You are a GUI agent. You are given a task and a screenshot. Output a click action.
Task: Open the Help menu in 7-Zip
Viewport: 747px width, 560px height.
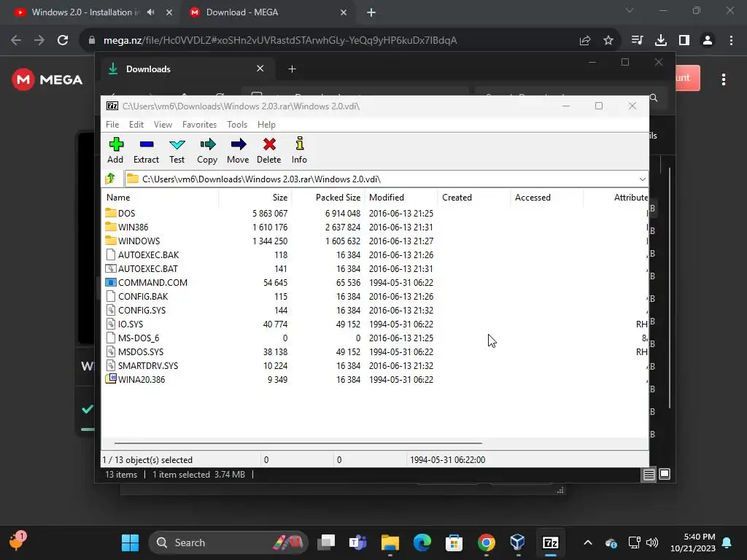coord(266,124)
